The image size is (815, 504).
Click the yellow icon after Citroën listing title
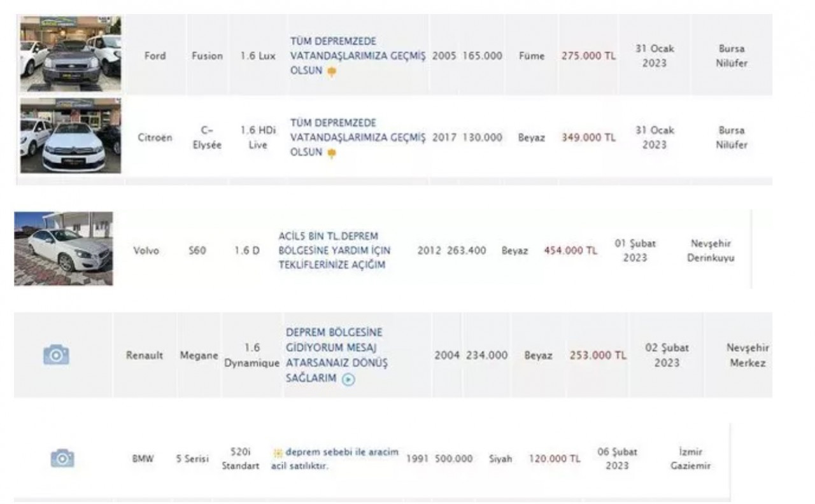332,153
